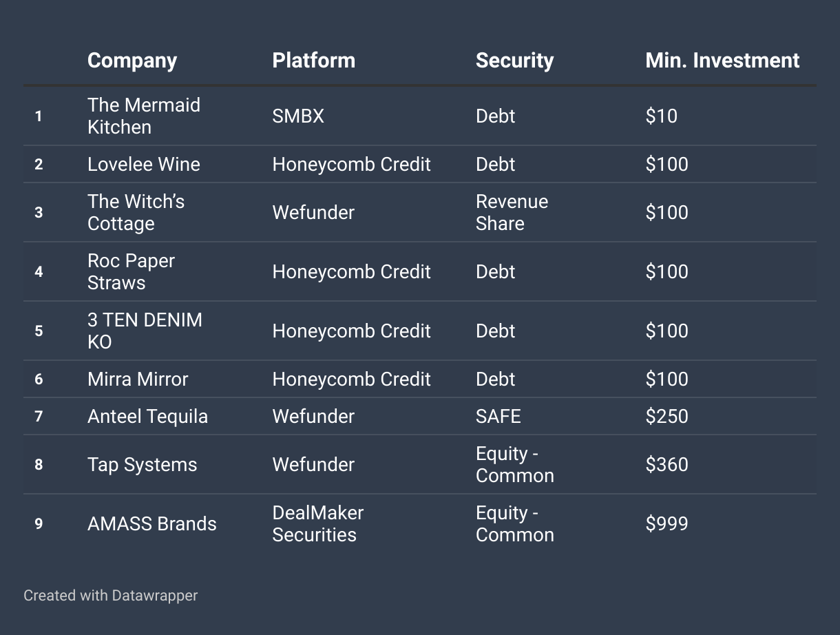Select the Lovelee Wine row name
This screenshot has height=635, width=840.
tap(144, 164)
